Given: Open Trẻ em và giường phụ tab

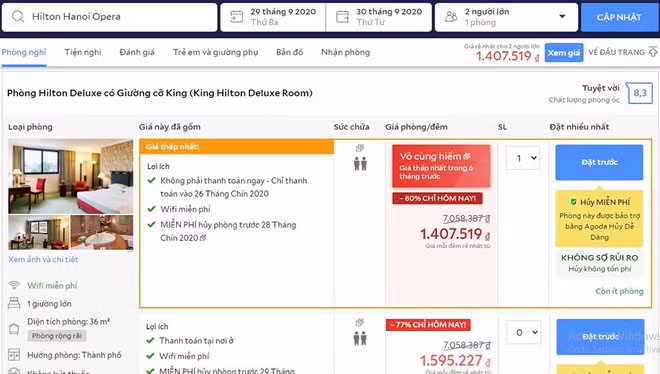Looking at the screenshot, I should pyautogui.click(x=216, y=52).
